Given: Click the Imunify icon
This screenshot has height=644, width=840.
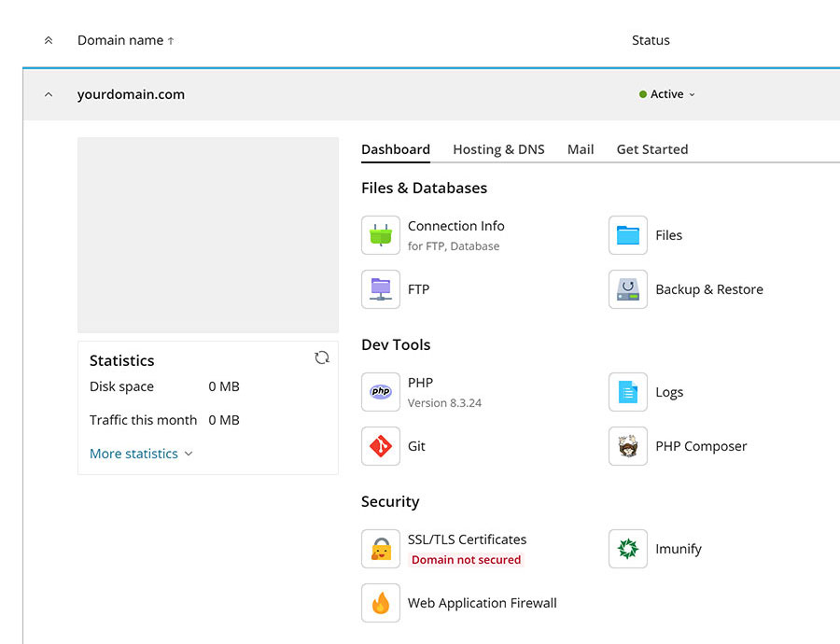Looking at the screenshot, I should point(626,549).
